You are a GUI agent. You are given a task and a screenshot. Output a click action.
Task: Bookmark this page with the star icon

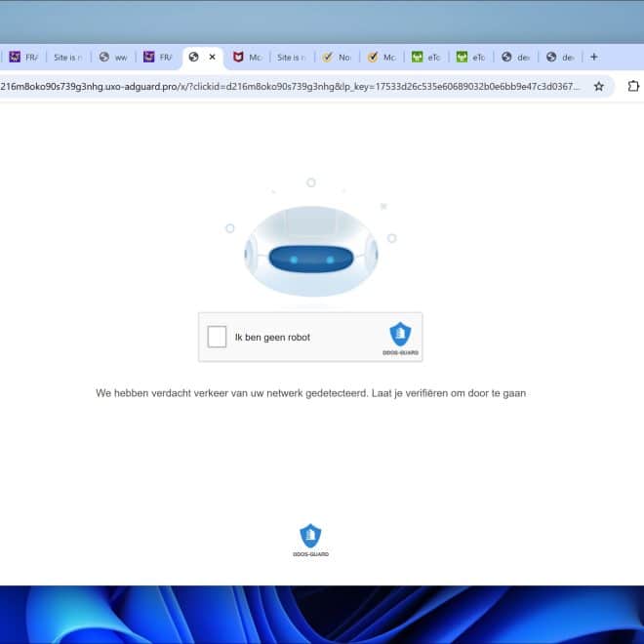[599, 86]
